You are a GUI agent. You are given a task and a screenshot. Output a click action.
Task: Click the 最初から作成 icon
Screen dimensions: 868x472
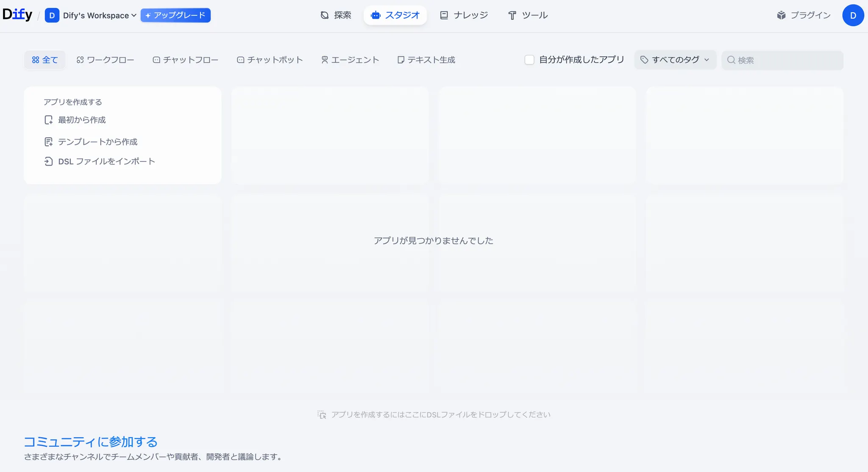[x=49, y=120]
